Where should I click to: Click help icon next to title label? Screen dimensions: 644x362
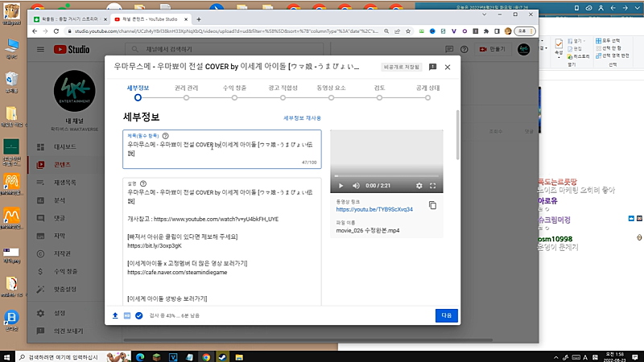tap(166, 136)
